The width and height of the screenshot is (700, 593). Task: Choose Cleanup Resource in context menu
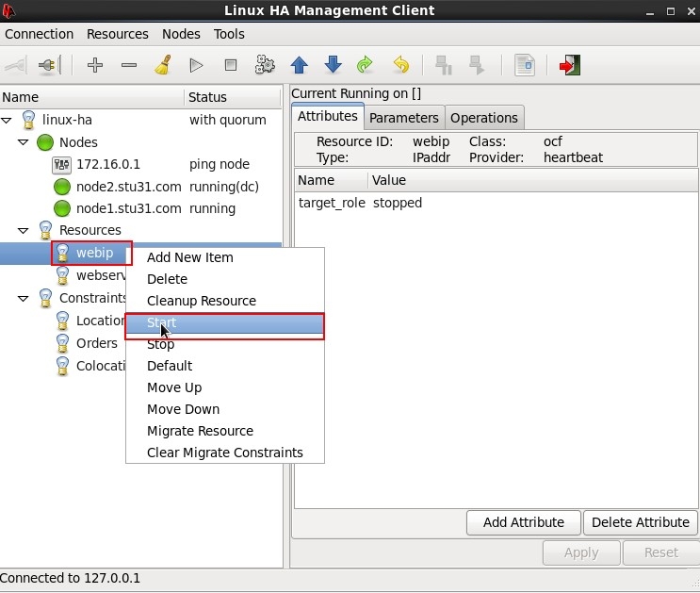(x=224, y=301)
